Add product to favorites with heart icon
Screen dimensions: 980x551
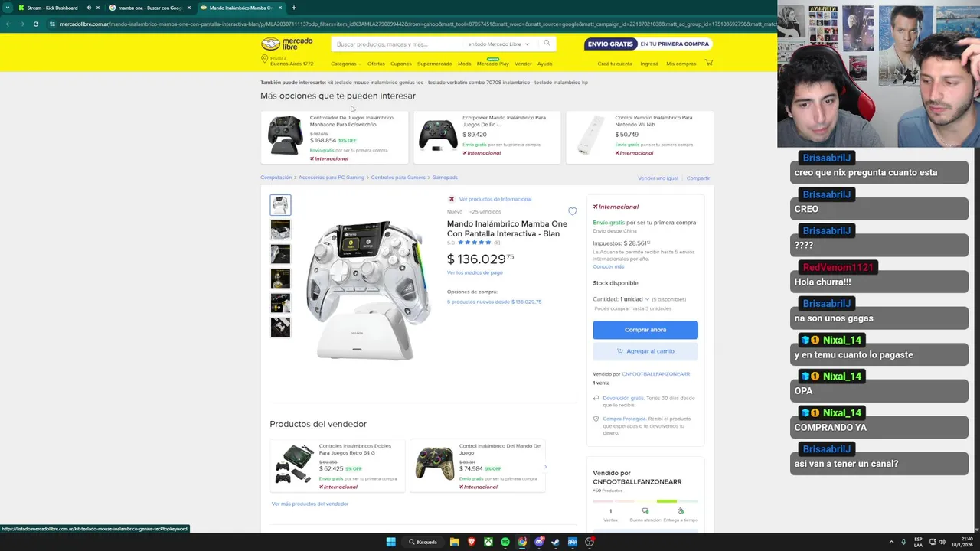tap(572, 211)
